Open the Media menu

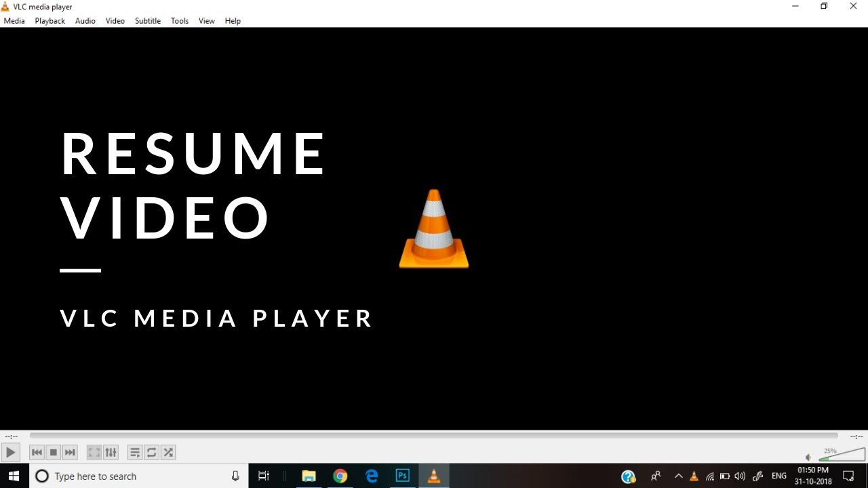pos(14,21)
